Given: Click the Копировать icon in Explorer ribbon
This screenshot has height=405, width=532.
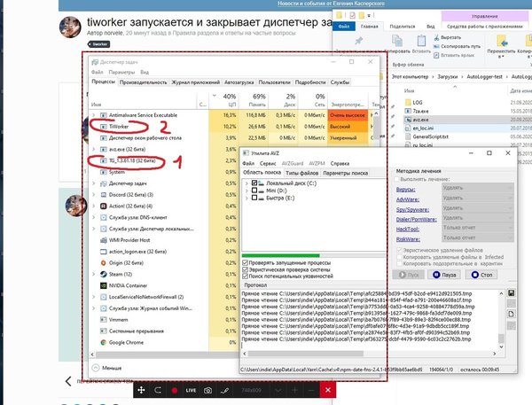Looking at the screenshot, I should pyautogui.click(x=397, y=41).
